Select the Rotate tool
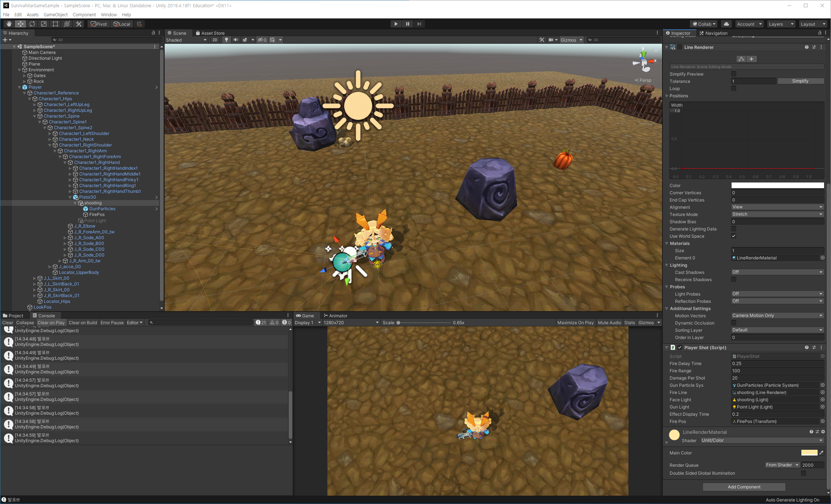This screenshot has width=831, height=504. coord(32,24)
